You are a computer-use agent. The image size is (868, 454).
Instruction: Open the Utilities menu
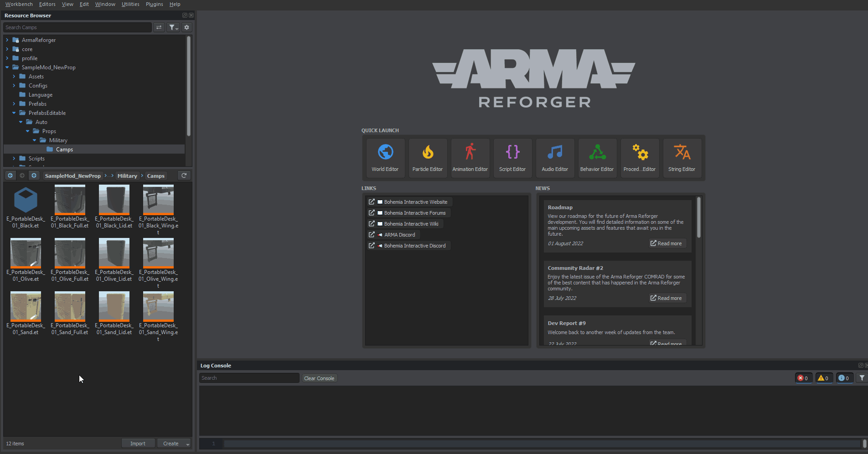[130, 4]
